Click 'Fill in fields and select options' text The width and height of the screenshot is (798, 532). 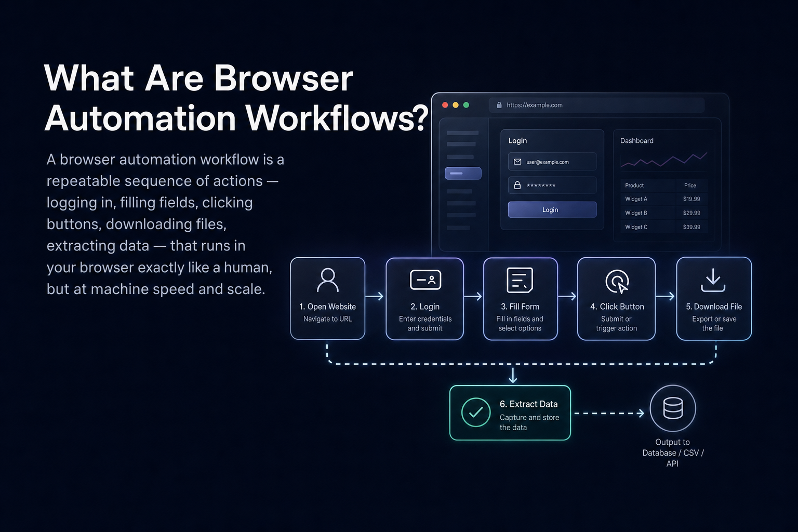click(520, 324)
